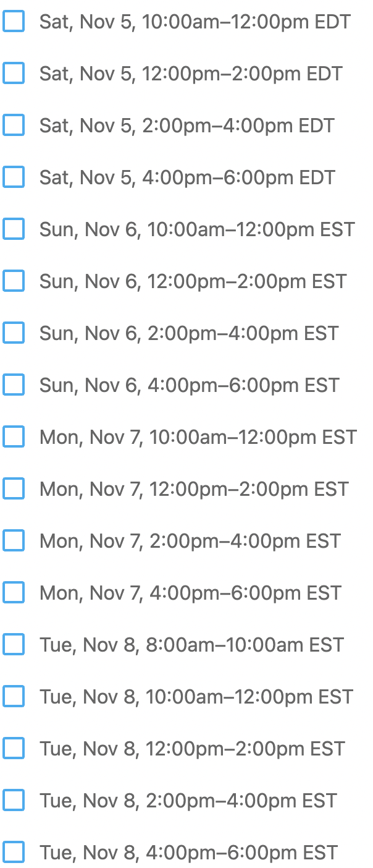
Task: Select the Sat, Nov 5, 12:00pm–2:00pm slot
Action: point(14,74)
